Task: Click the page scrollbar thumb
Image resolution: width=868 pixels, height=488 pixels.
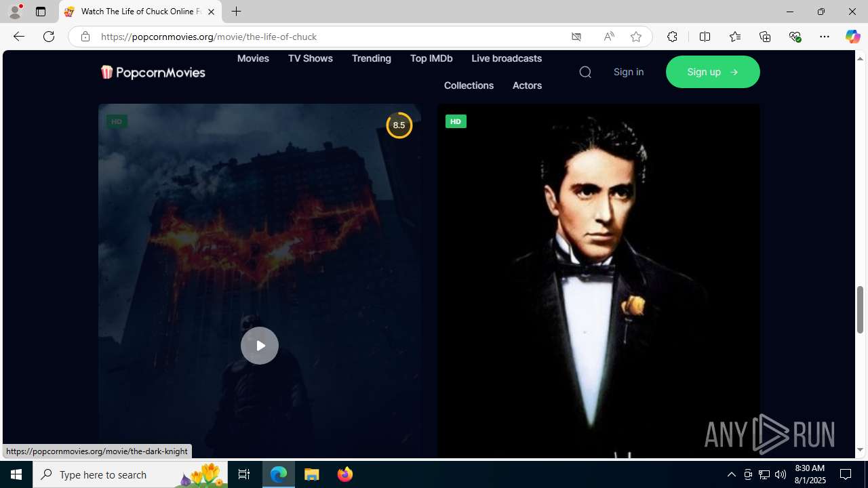Action: [860, 310]
